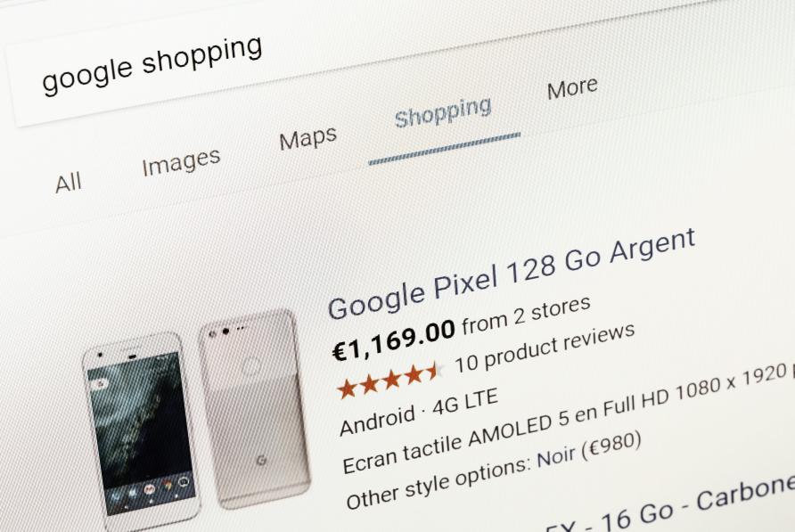
Task: Expand the More menu
Action: click(572, 87)
